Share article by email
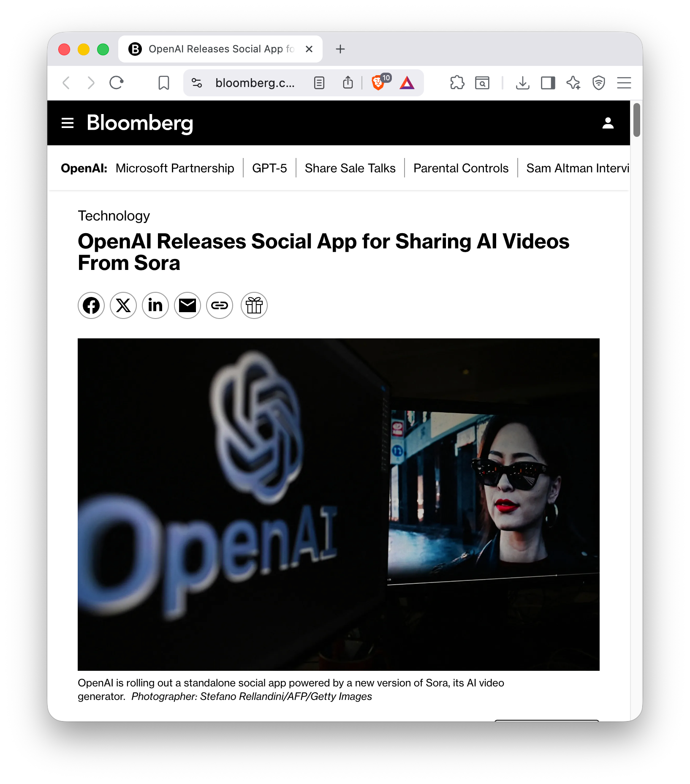The image size is (690, 784). tap(187, 305)
